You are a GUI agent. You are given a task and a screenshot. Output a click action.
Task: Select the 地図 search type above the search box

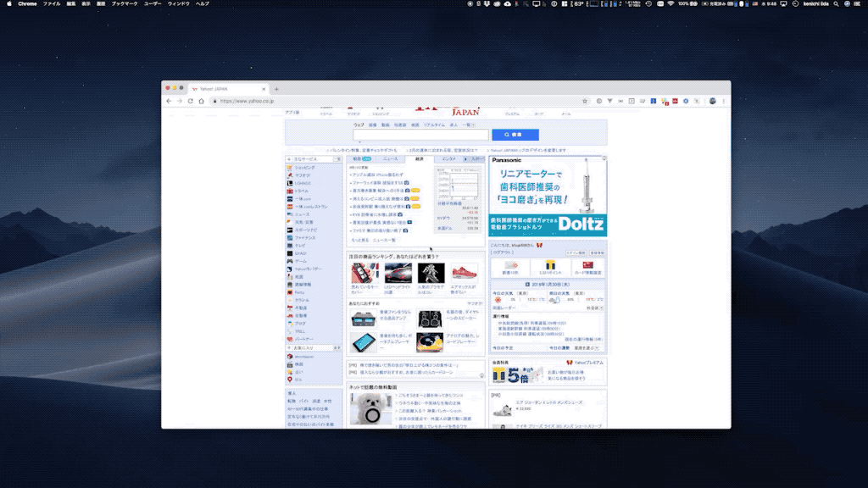[415, 125]
